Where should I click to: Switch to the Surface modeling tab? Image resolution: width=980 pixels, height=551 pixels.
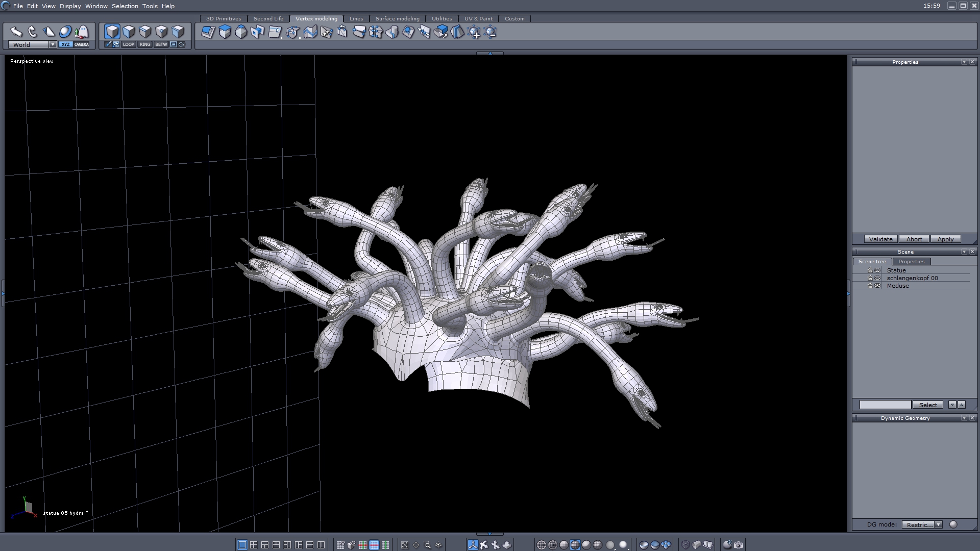(397, 18)
